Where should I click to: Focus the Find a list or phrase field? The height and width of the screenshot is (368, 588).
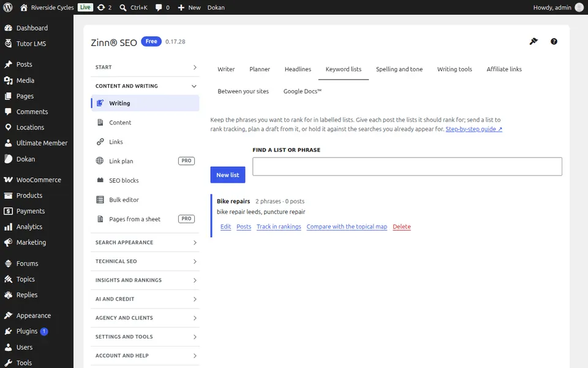point(407,166)
